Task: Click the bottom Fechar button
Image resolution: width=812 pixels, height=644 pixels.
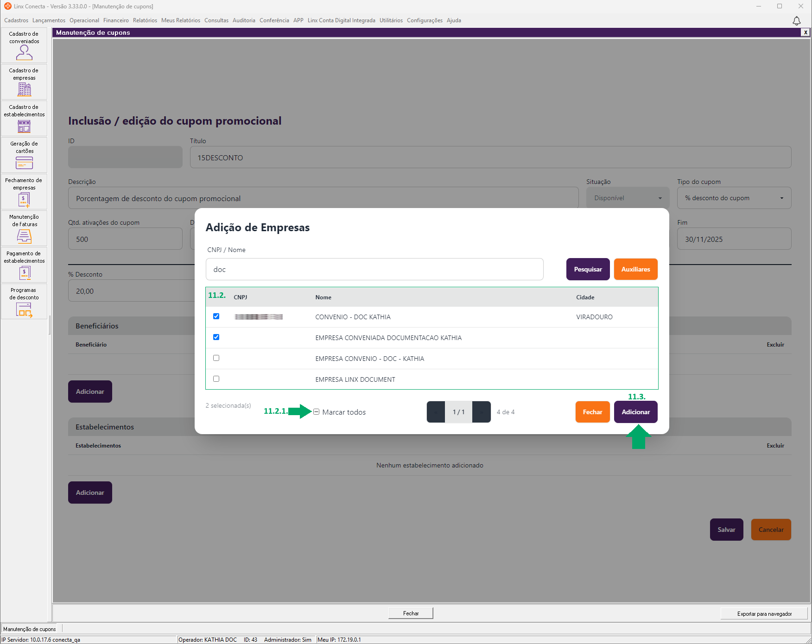Action: pyautogui.click(x=411, y=613)
